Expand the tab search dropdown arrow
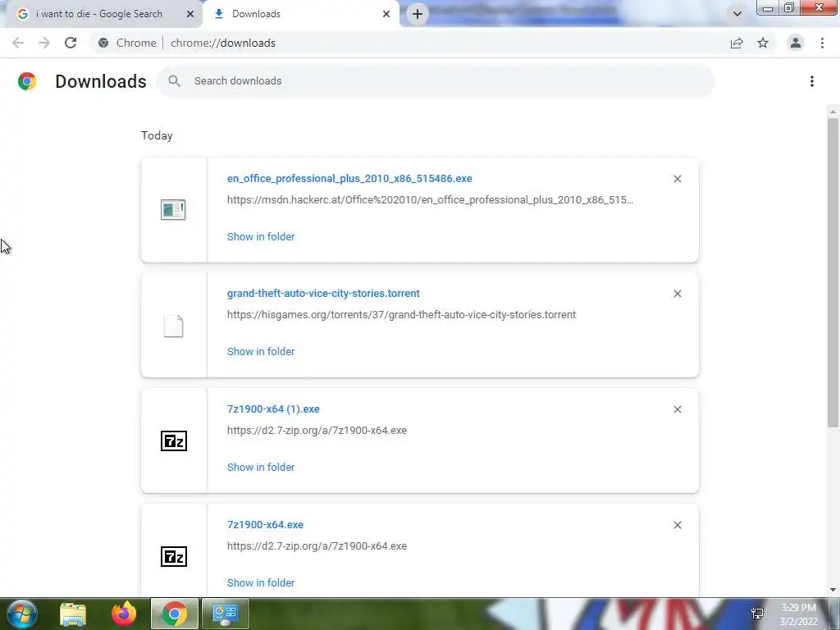Image resolution: width=840 pixels, height=630 pixels. pos(737,14)
